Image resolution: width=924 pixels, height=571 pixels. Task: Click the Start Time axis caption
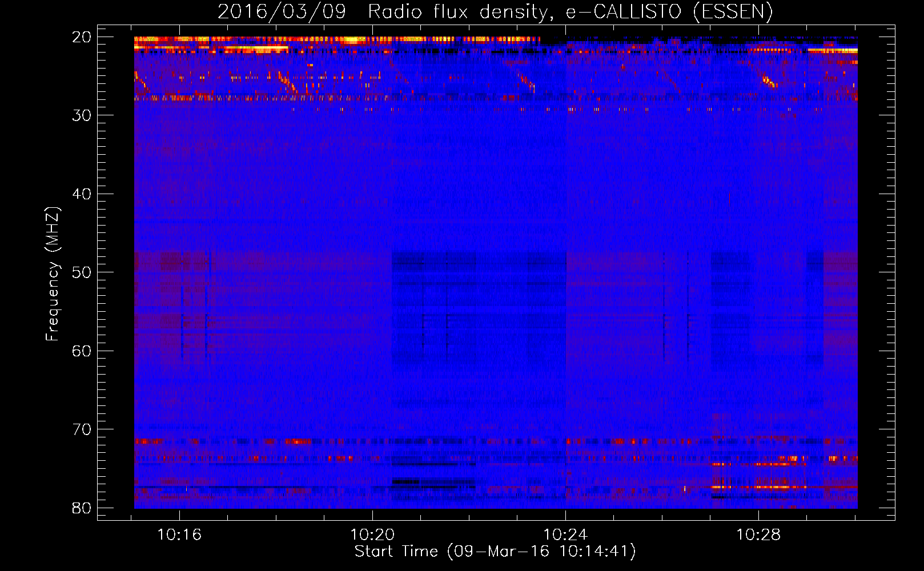[x=495, y=552]
